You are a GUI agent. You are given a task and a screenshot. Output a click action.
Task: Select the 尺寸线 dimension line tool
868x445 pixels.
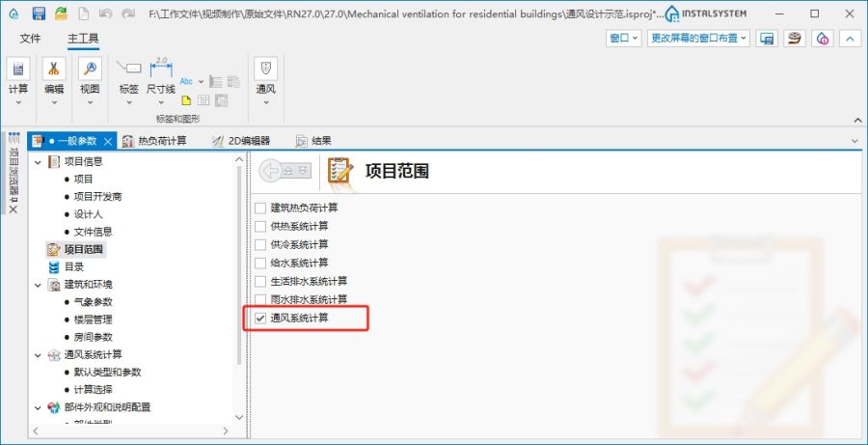[x=160, y=70]
